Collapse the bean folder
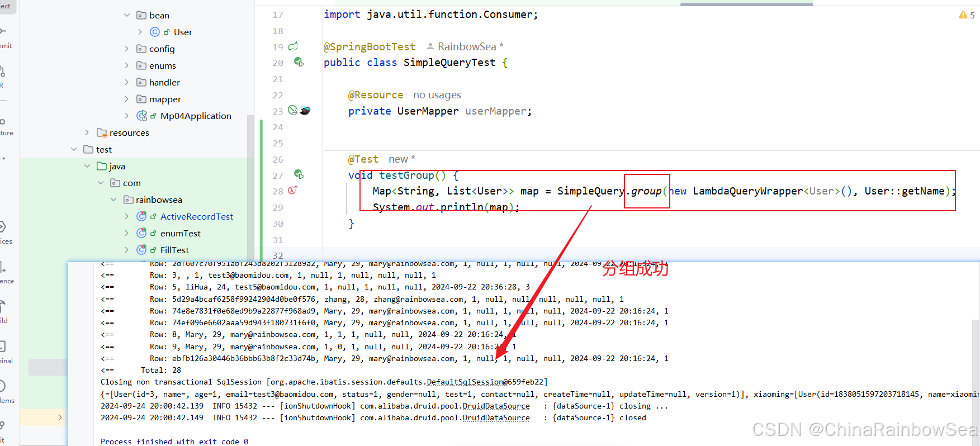Screen dimensions: 980x446 click(127, 15)
